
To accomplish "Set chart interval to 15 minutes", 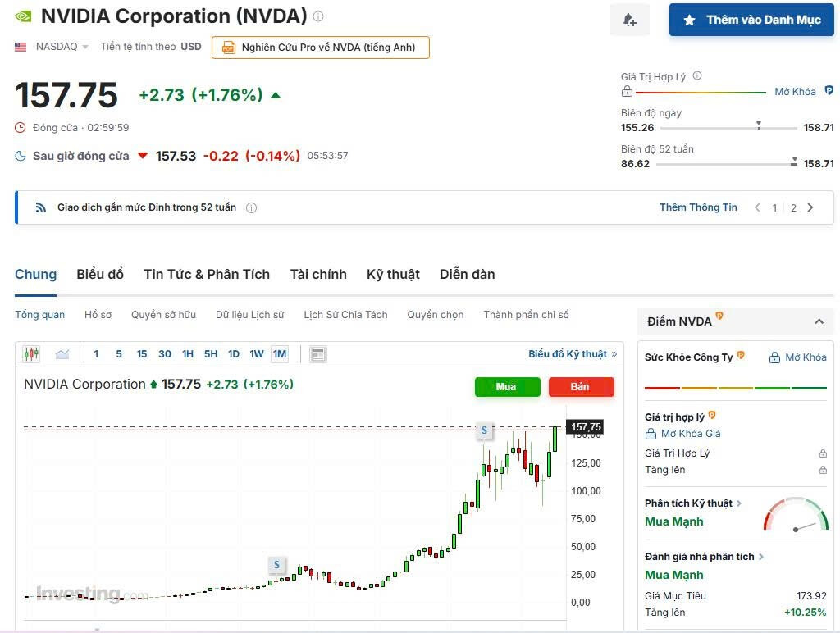I will click(x=141, y=354).
